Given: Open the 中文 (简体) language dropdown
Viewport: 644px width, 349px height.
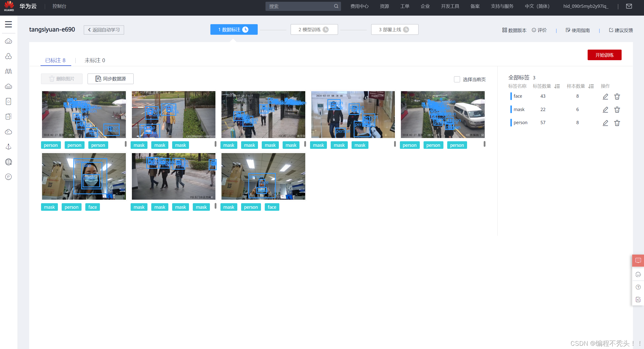Looking at the screenshot, I should 537,6.
